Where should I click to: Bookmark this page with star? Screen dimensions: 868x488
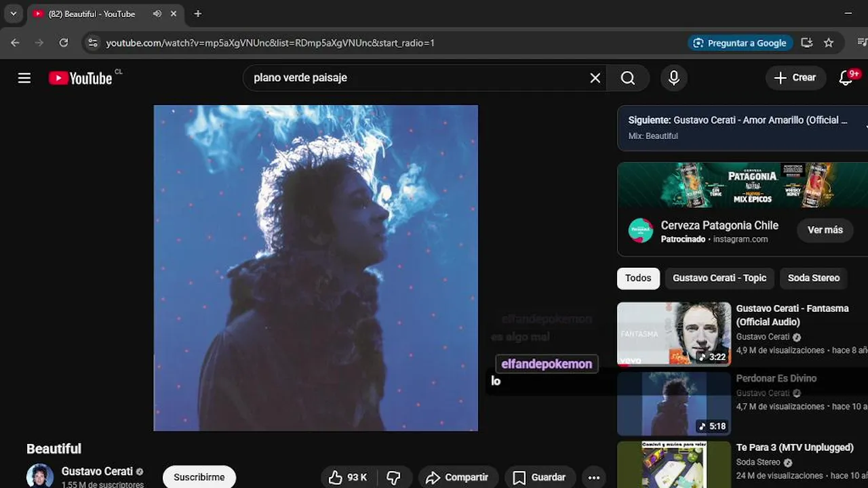click(829, 43)
